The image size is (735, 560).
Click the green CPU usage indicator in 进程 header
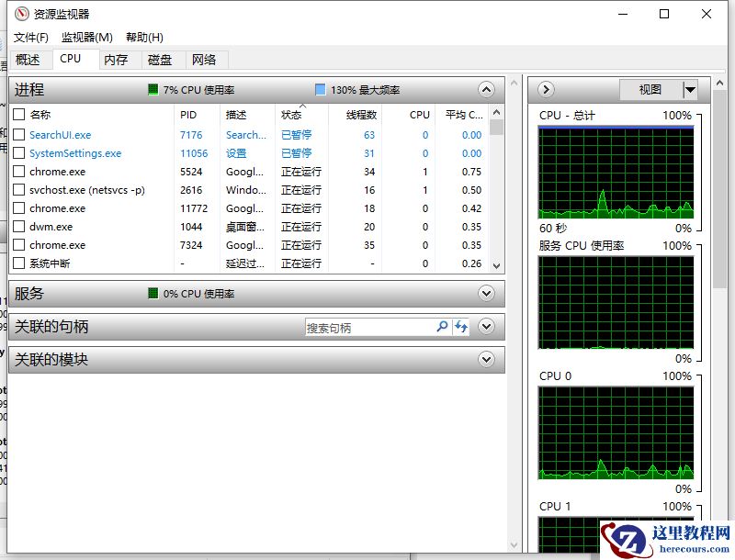(x=153, y=89)
